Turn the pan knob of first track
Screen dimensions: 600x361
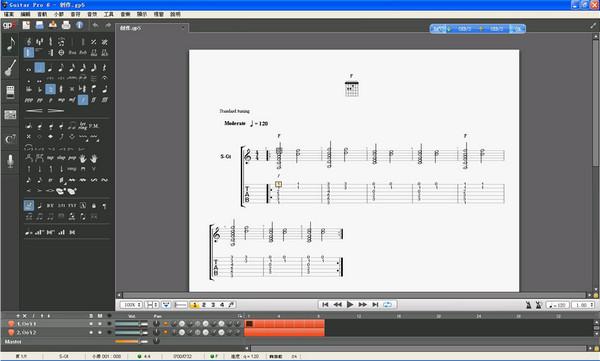pos(156,324)
